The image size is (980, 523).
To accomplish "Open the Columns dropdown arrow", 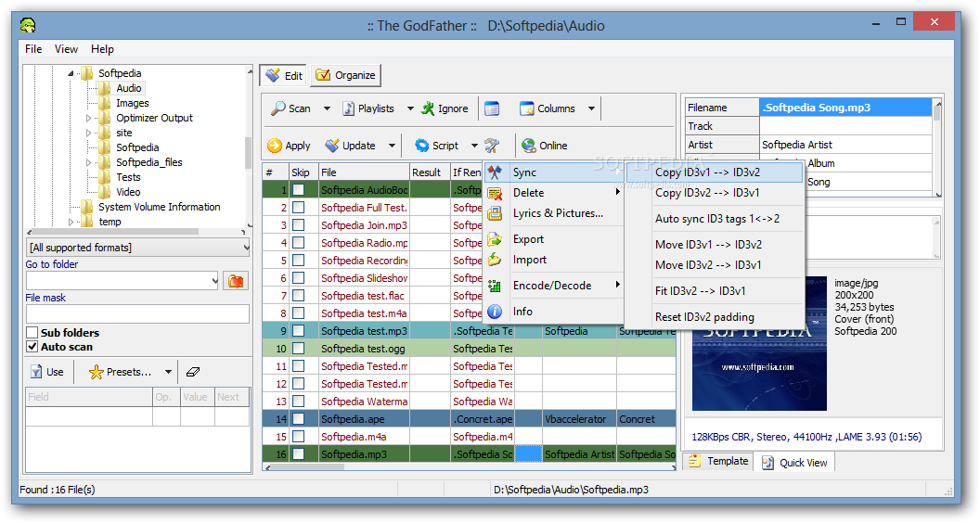I will click(x=591, y=108).
